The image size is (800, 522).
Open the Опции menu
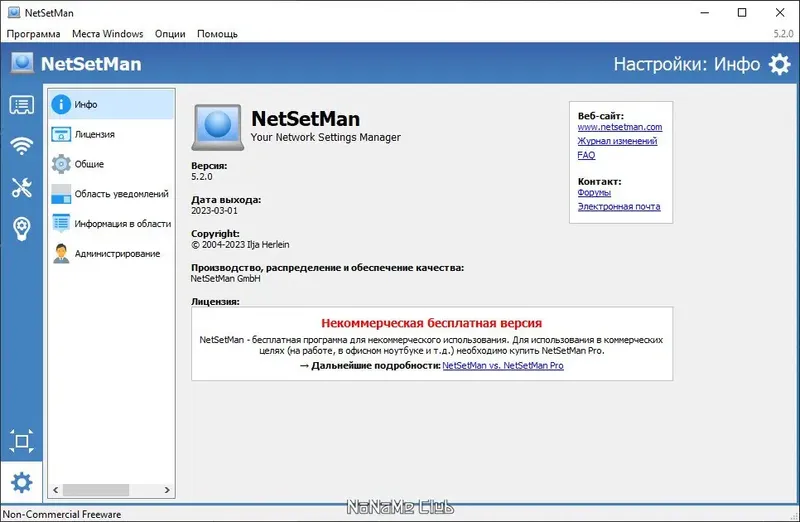point(170,34)
